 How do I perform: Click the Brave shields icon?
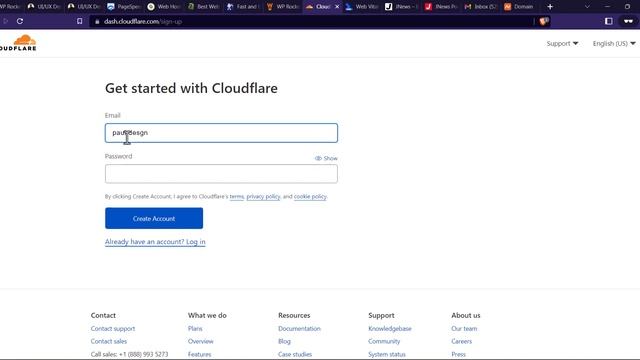click(x=543, y=21)
